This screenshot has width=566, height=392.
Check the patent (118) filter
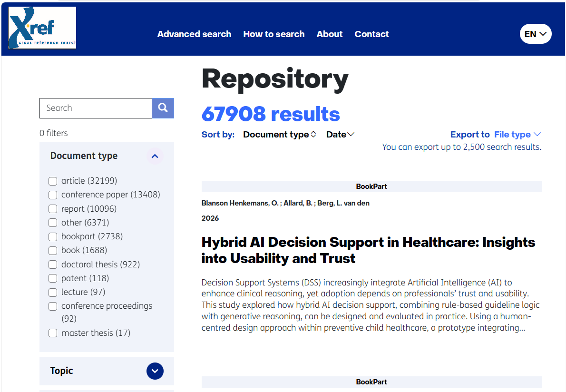[x=53, y=278]
